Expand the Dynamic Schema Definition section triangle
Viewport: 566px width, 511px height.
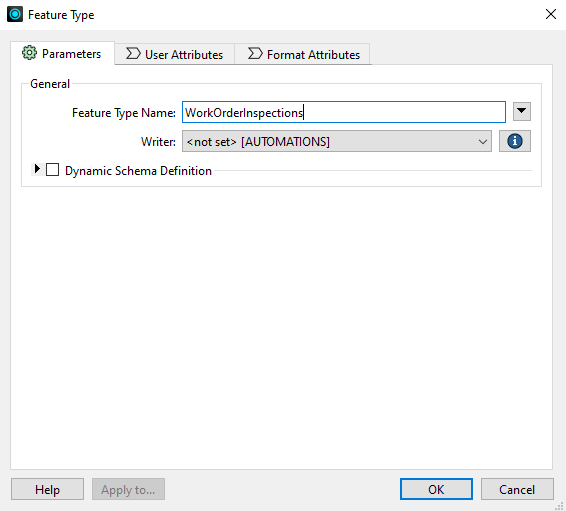37,169
